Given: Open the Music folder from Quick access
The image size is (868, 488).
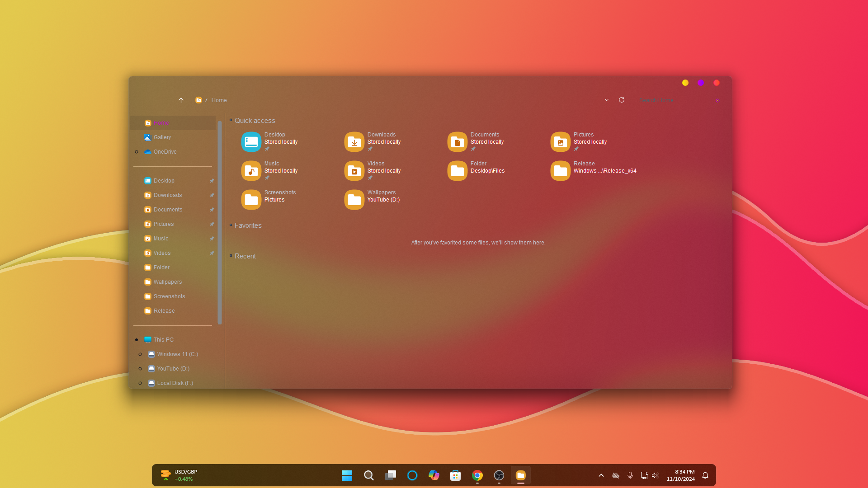Looking at the screenshot, I should (x=251, y=171).
